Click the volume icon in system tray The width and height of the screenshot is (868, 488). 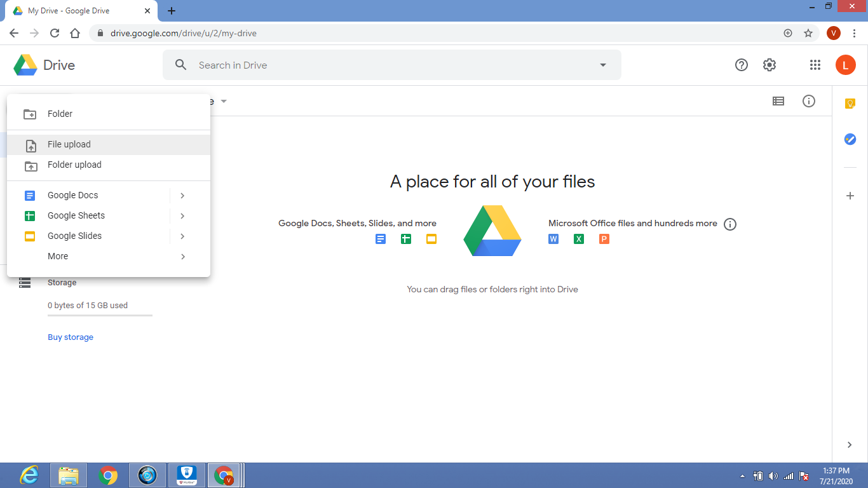773,476
